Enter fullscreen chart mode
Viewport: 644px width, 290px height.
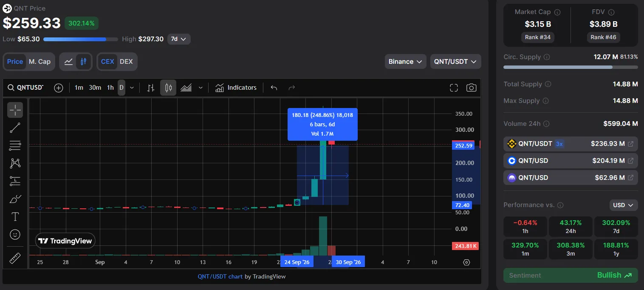[454, 88]
